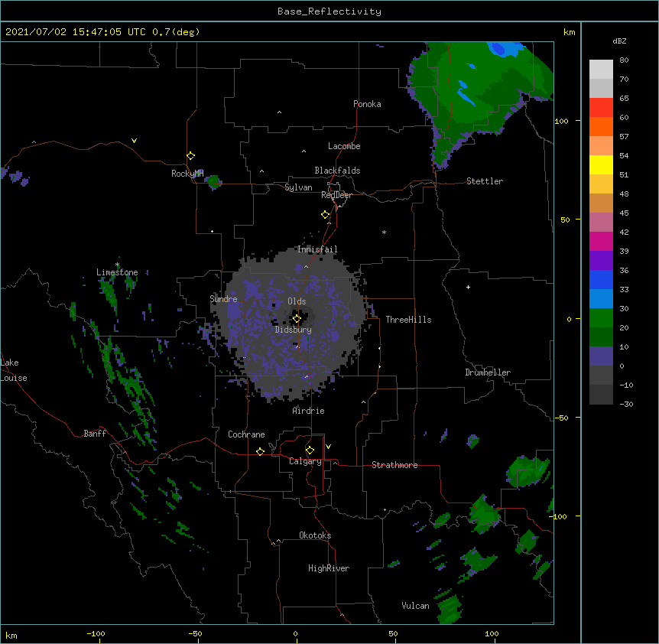Viewport: 659px width, 644px height.
Task: Click the yellow marker near RockyMH
Action: 190,156
